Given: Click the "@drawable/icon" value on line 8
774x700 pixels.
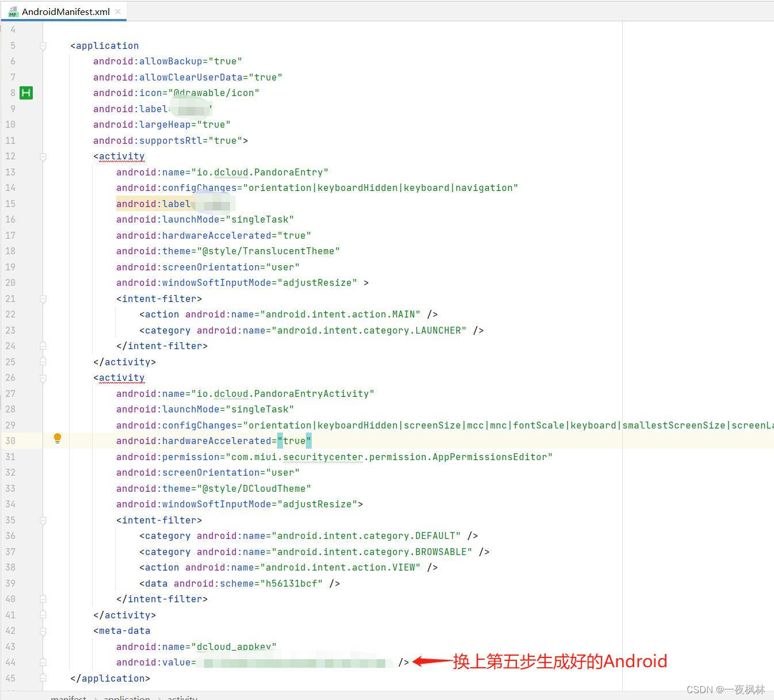Looking at the screenshot, I should 214,93.
